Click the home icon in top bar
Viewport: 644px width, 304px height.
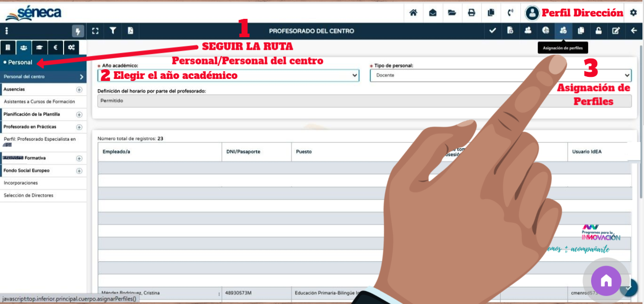[x=413, y=13]
